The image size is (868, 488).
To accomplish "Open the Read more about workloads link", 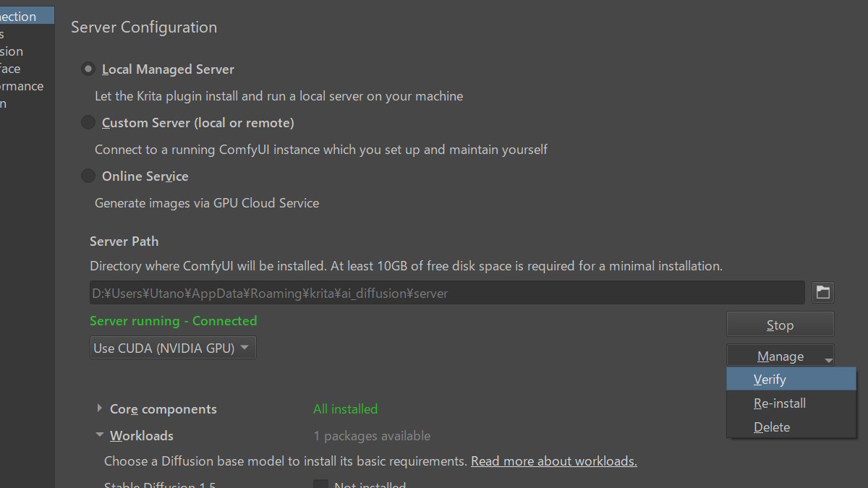I will point(553,461).
